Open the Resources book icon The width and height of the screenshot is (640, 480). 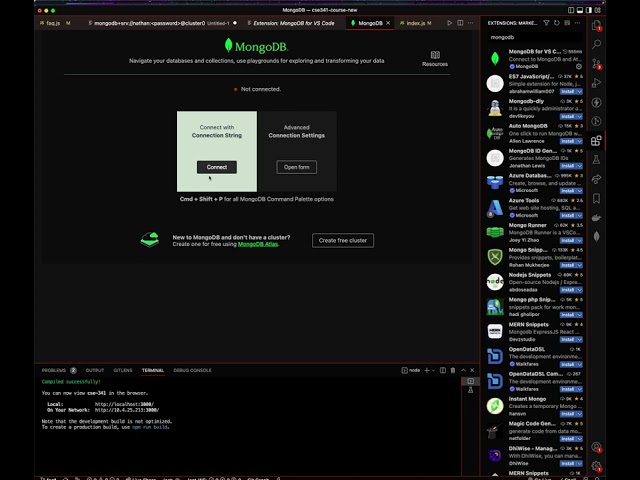pyautogui.click(x=435, y=58)
